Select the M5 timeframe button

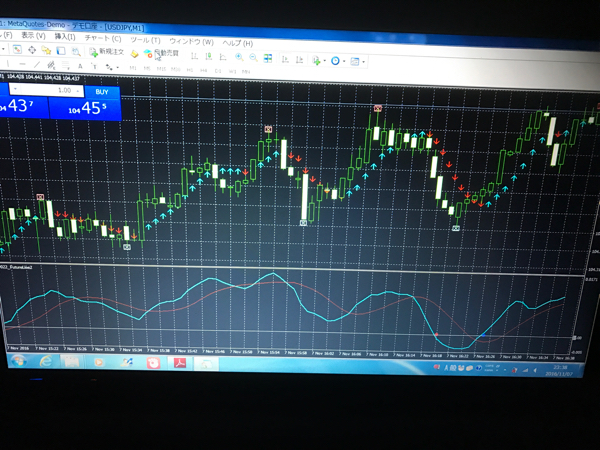(147, 68)
